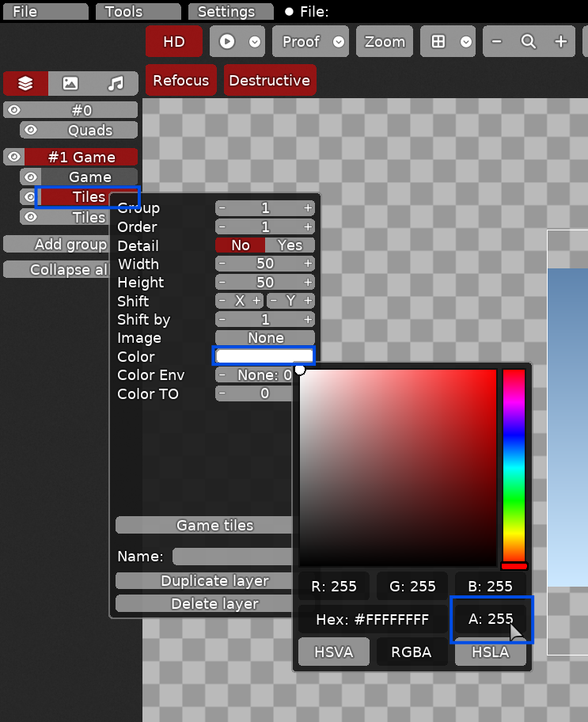
Task: Click the Refocus button
Action: [181, 80]
